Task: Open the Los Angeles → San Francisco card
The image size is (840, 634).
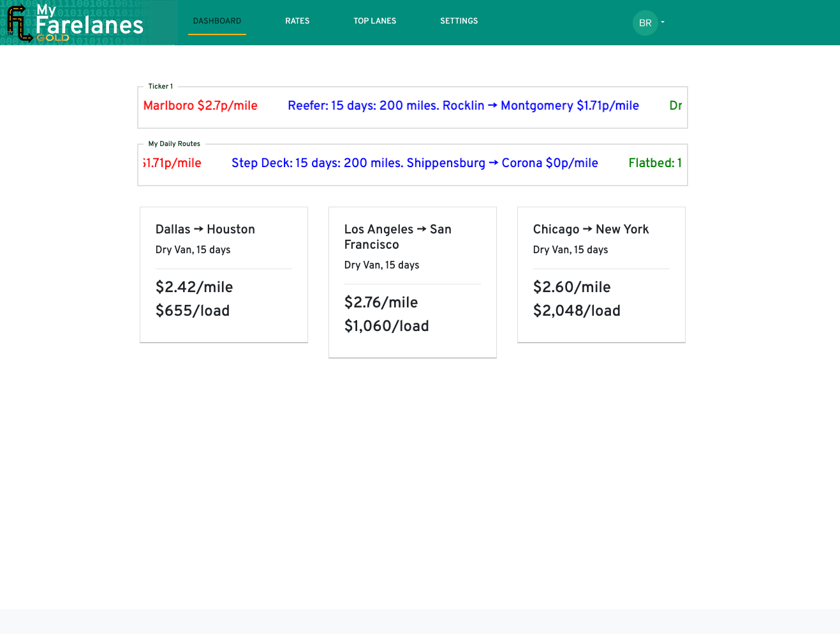Action: tap(413, 283)
